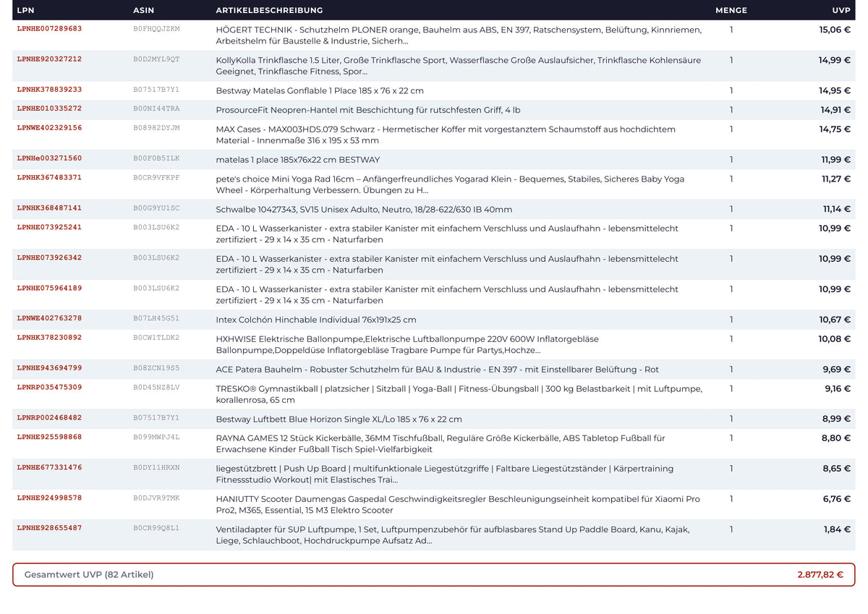Open LPN link LPNWE402329156
Screen dimensions: 868x614
(49, 128)
